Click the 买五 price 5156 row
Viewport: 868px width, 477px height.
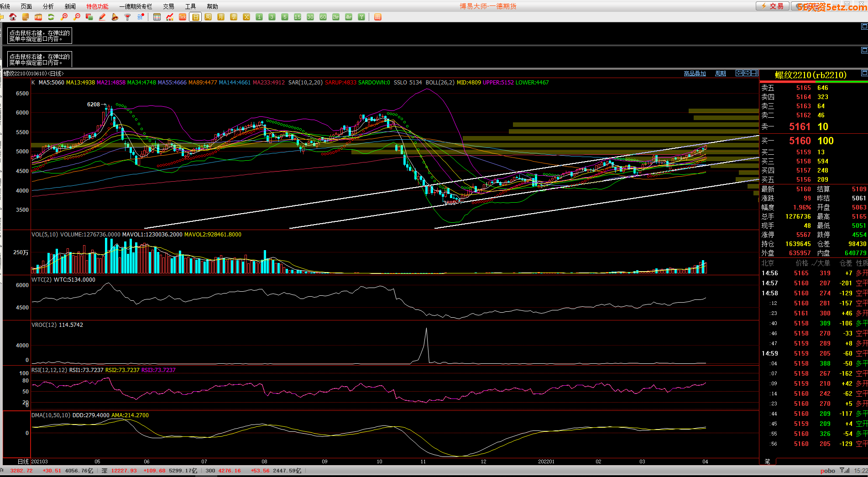coord(814,179)
